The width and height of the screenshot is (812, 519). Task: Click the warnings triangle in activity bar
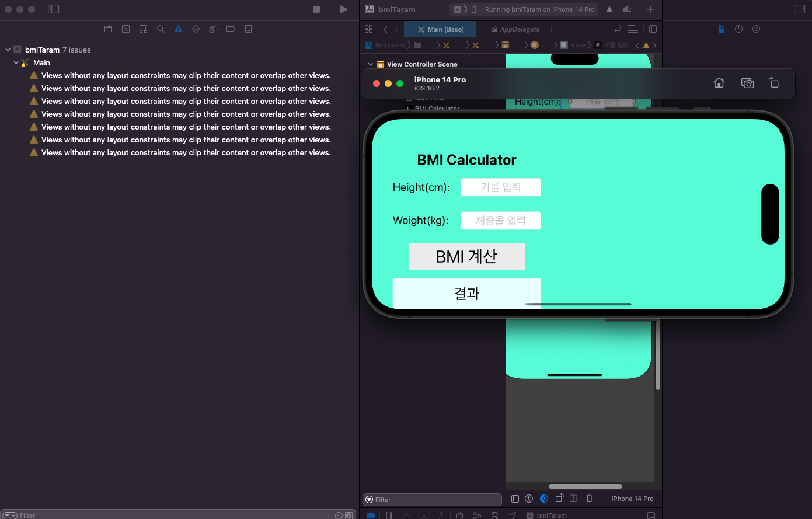click(609, 9)
